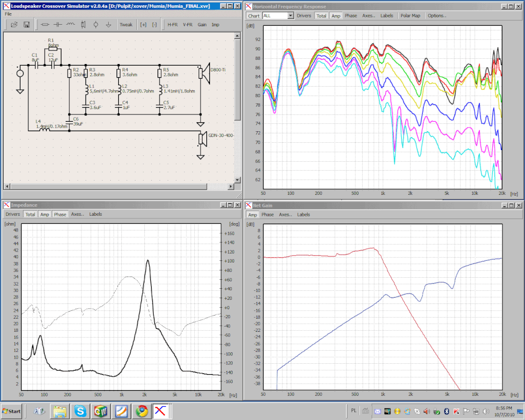Open the Polar Map view
The height and width of the screenshot is (420, 525).
click(x=410, y=16)
